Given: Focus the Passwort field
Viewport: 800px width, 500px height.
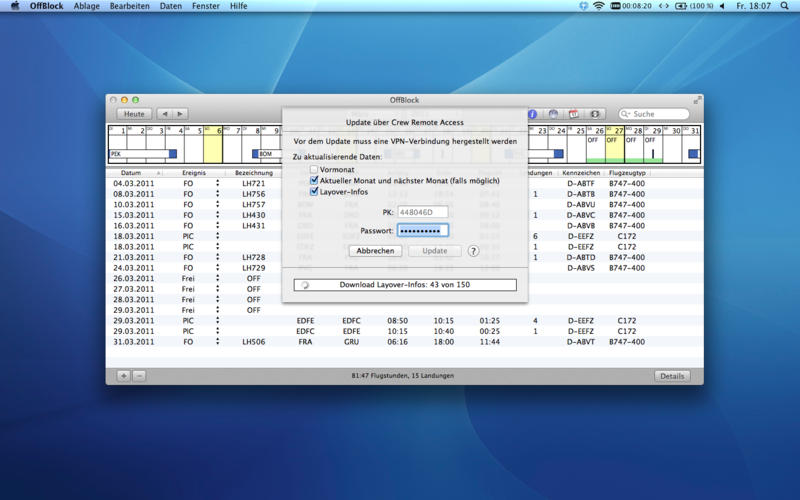Looking at the screenshot, I should pyautogui.click(x=423, y=231).
